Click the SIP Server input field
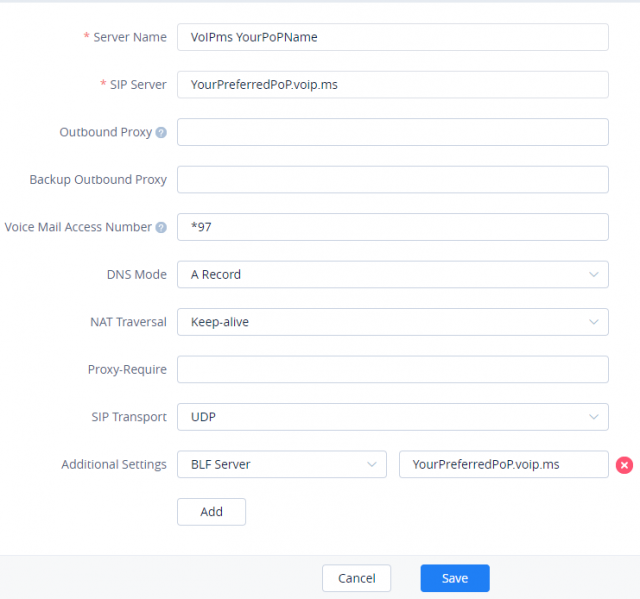Viewport: 640px width, 599px height. click(x=393, y=84)
